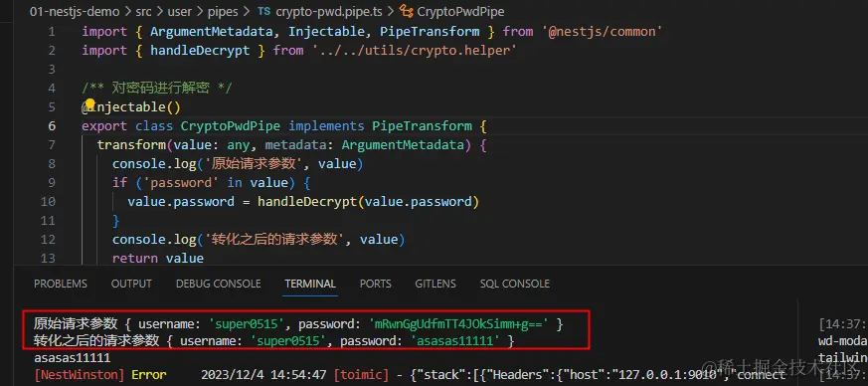The image size is (868, 386).
Task: Click the class symbol icon before CryptoPwdPipe
Action: (407, 11)
